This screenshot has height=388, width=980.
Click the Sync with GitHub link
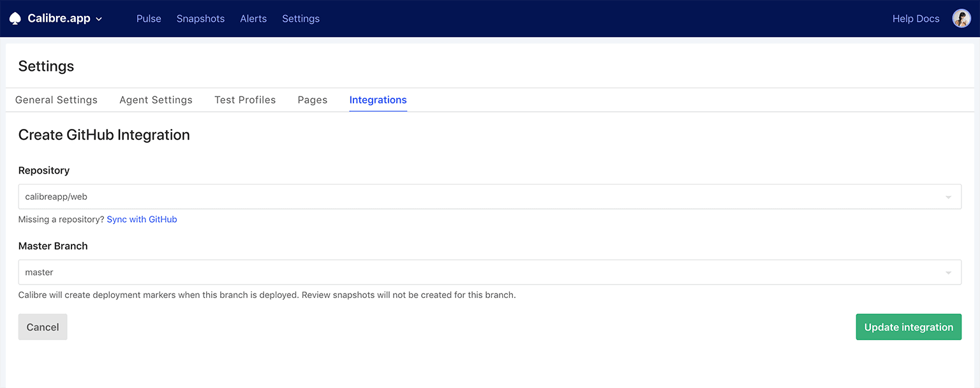[x=142, y=219]
